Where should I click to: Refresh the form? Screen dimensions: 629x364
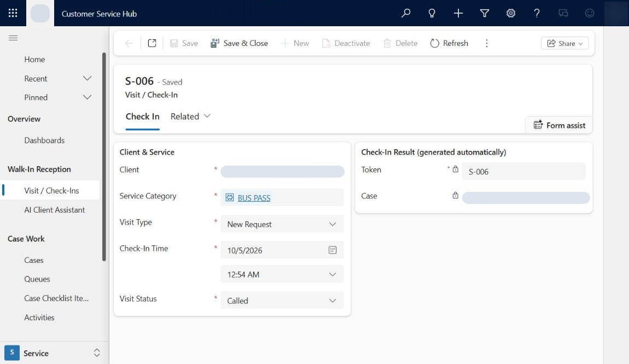click(x=449, y=43)
